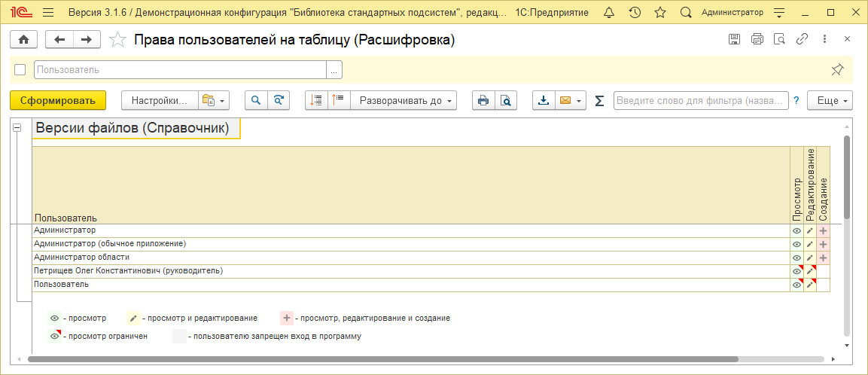868x375 pixels.
Task: Get link with the chain icon
Action: coord(802,38)
